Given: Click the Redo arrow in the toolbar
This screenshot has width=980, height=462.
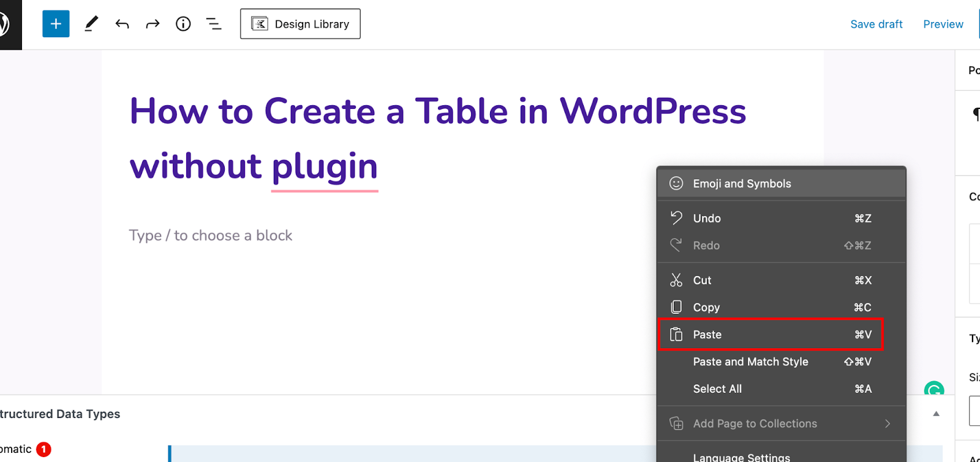Looking at the screenshot, I should point(153,24).
